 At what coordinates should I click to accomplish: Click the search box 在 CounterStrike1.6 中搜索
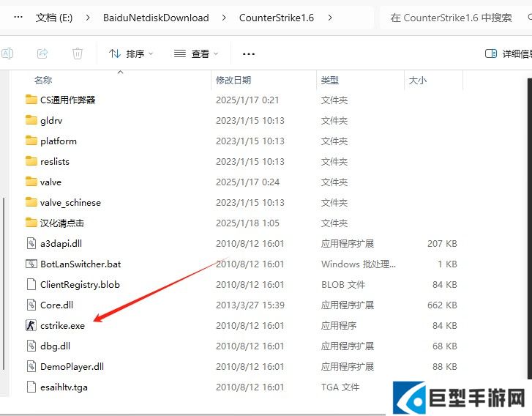(x=454, y=18)
